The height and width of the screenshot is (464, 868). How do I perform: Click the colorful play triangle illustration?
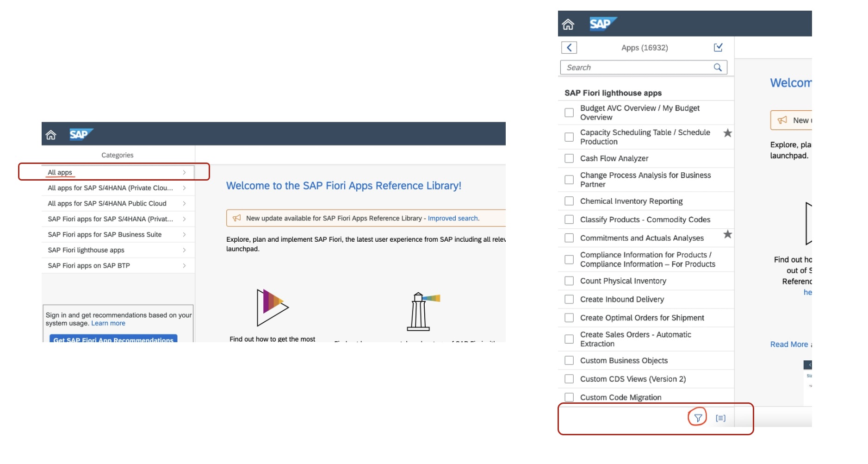[272, 307]
